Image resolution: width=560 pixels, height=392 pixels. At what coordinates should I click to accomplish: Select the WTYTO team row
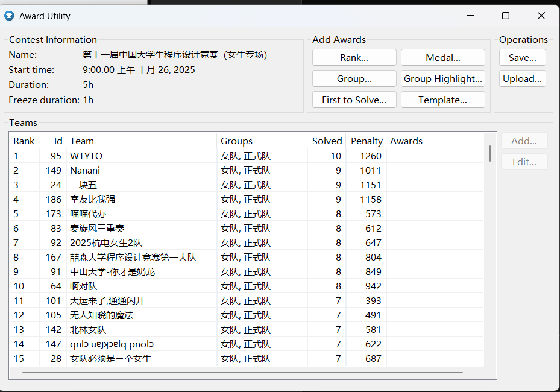[86, 156]
